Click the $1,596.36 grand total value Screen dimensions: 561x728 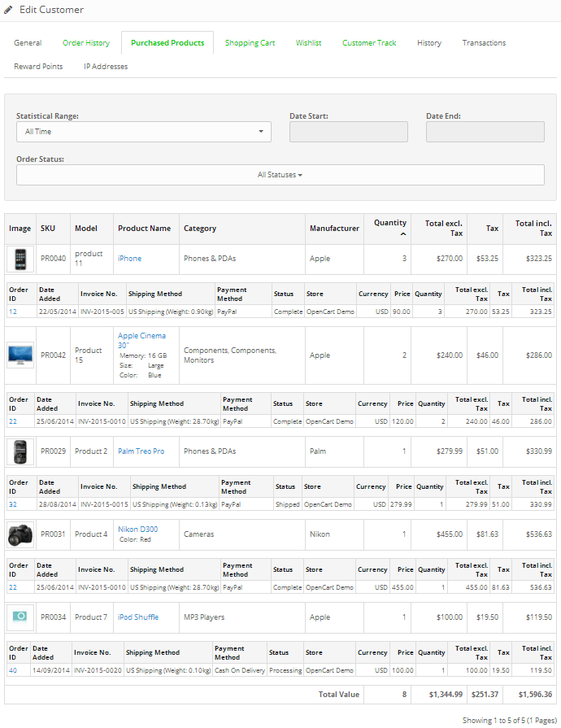point(535,695)
